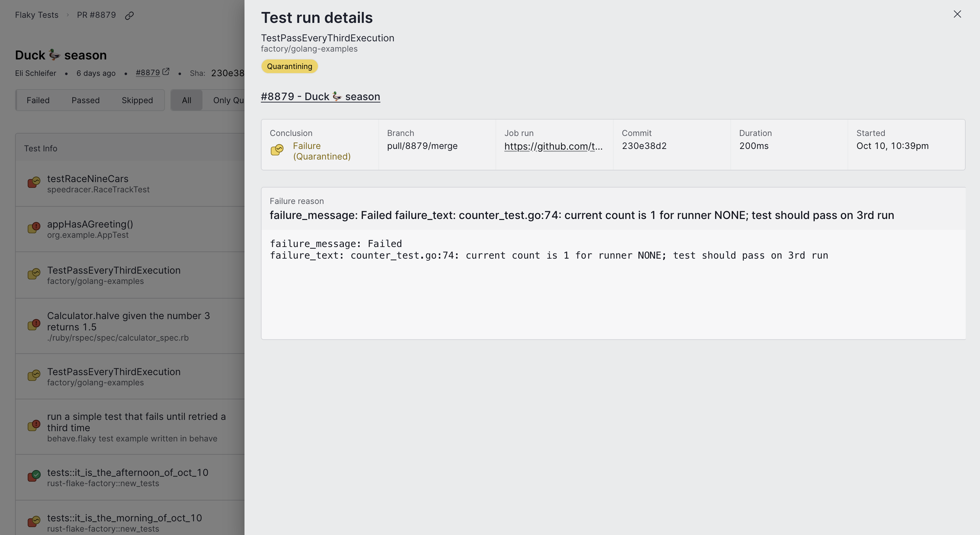Click status icon for Calculator.halve row
The height and width of the screenshot is (535, 980).
click(34, 325)
